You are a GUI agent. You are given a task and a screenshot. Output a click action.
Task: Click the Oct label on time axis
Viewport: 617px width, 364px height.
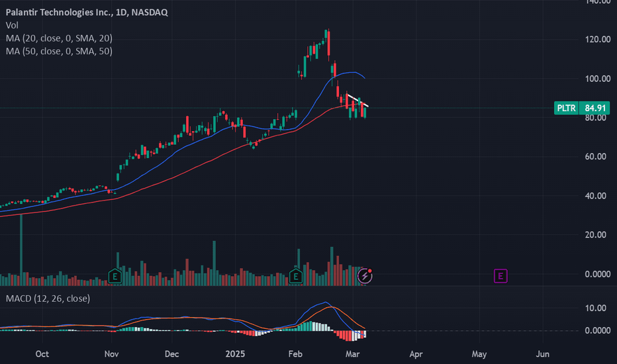click(42, 354)
